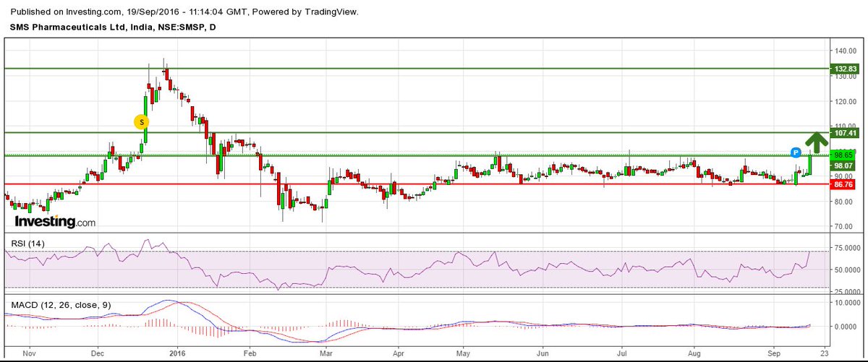Image resolution: width=868 pixels, height=362 pixels.
Task: Click the 80.00 price axis value
Action: [844, 202]
